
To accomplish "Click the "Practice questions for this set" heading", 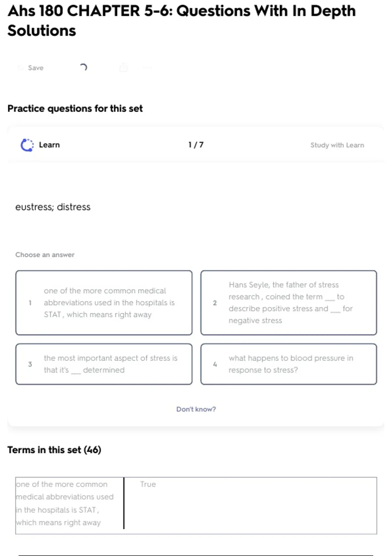I will (x=75, y=109).
